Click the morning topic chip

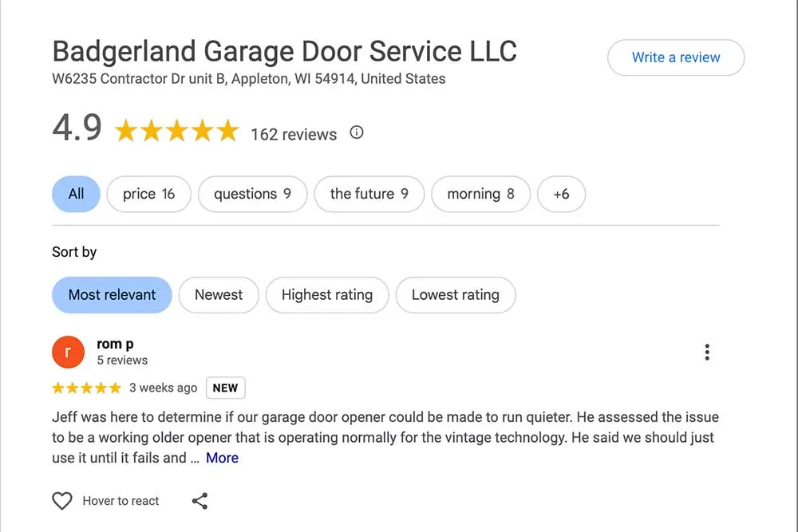(x=480, y=194)
